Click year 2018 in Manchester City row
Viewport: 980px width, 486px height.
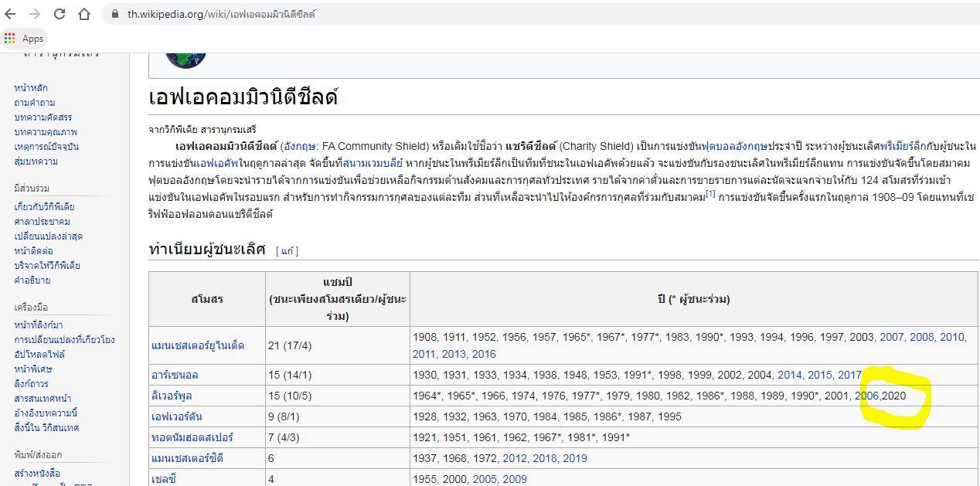[545, 458]
